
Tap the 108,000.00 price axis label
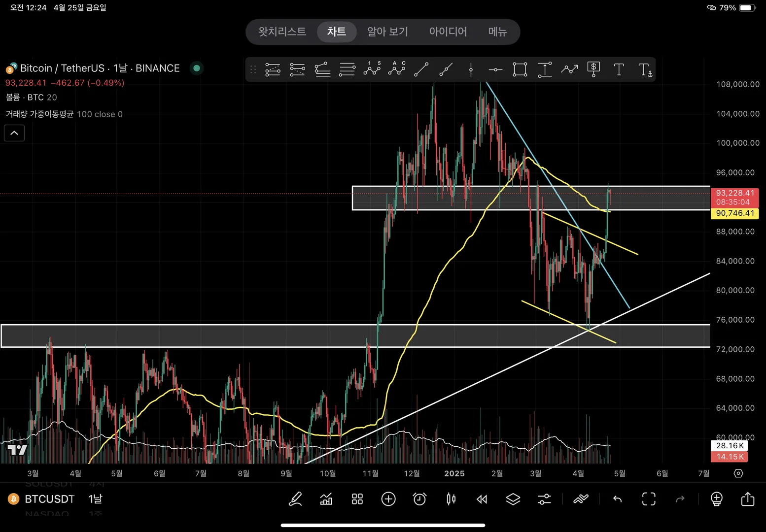click(x=738, y=84)
